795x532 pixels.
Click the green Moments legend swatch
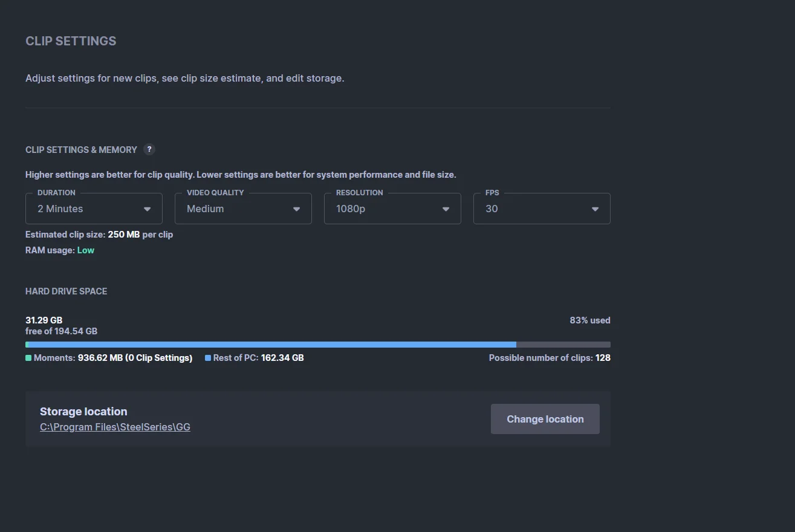coord(28,358)
